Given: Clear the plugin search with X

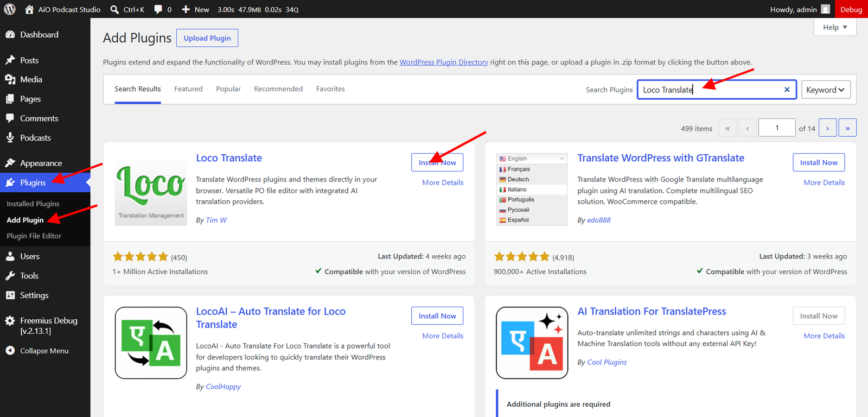Looking at the screenshot, I should tap(787, 90).
